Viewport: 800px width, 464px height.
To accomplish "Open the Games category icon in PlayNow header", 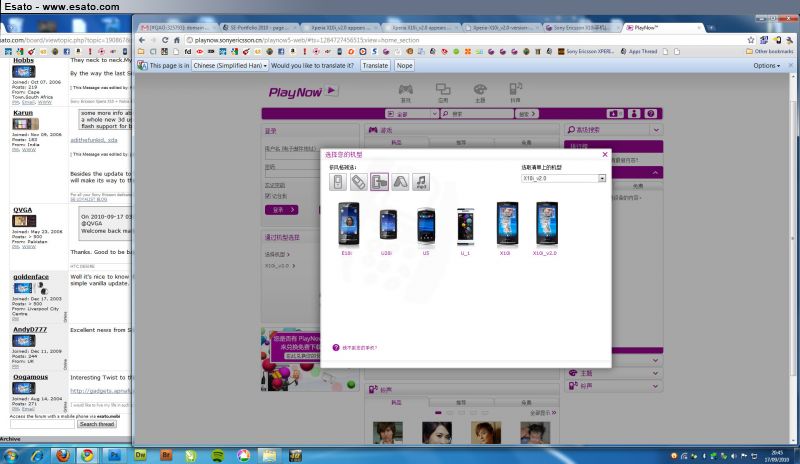I will tap(406, 92).
